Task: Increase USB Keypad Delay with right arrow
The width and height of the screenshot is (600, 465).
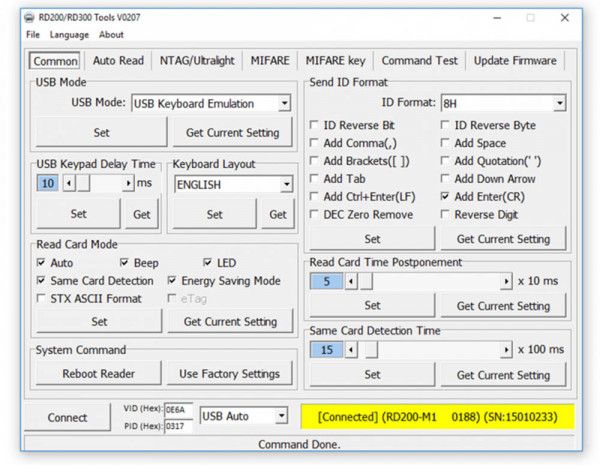Action: 128,183
